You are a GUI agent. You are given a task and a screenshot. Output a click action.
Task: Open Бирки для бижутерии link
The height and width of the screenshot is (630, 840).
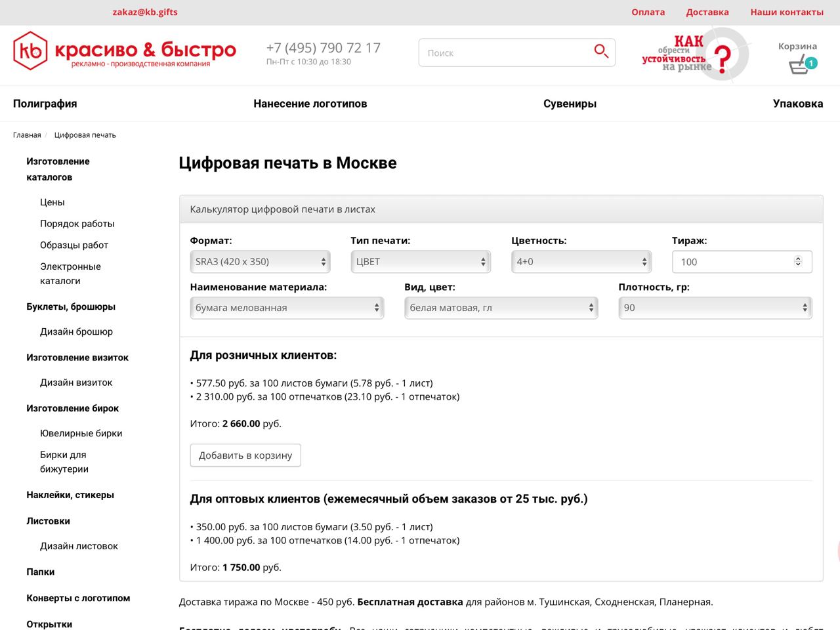pos(64,462)
